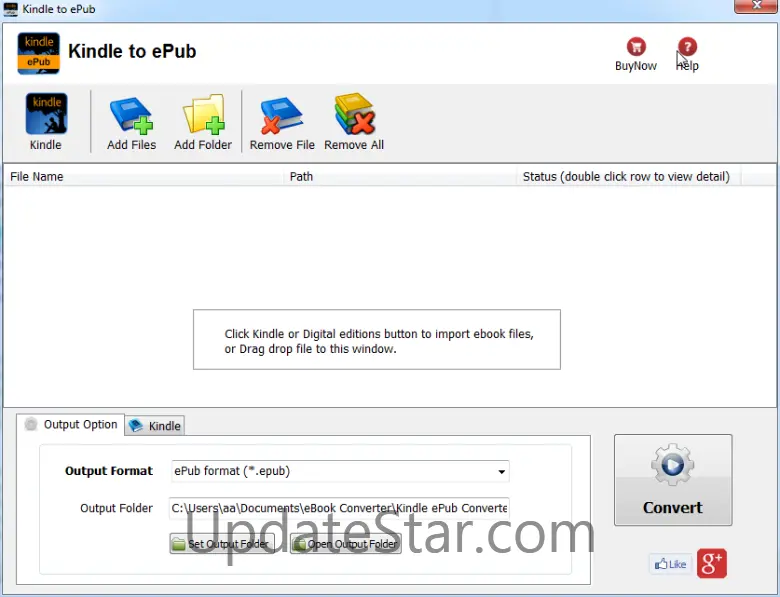The height and width of the screenshot is (597, 780).
Task: Click the Kindle import icon in toolbar
Action: (x=46, y=113)
